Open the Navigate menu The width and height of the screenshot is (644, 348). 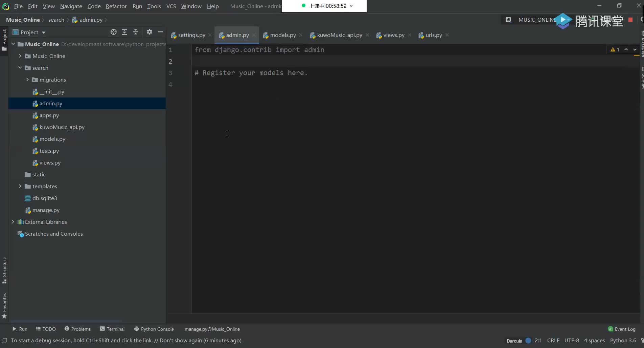[x=71, y=6]
